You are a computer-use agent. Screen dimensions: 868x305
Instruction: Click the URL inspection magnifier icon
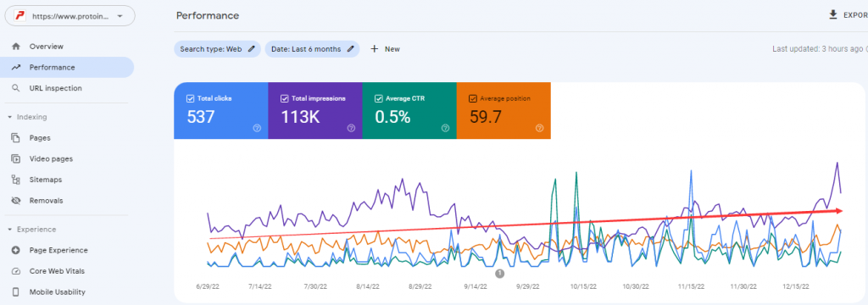click(15, 88)
